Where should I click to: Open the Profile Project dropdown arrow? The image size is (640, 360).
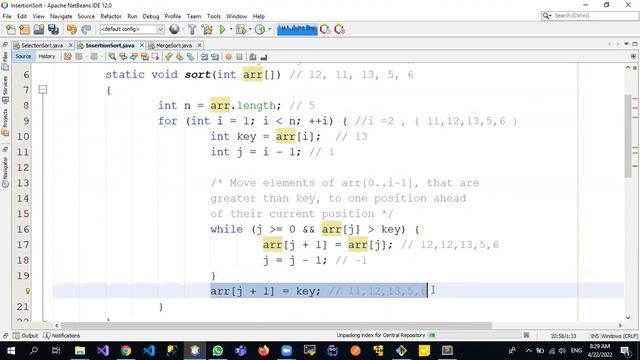coord(269,29)
